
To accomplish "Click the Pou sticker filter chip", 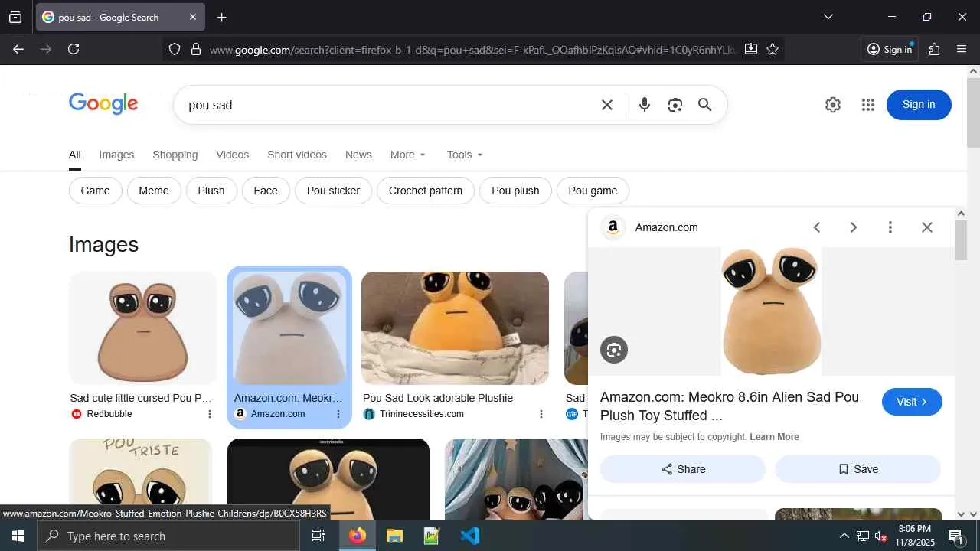I will 333,191.
